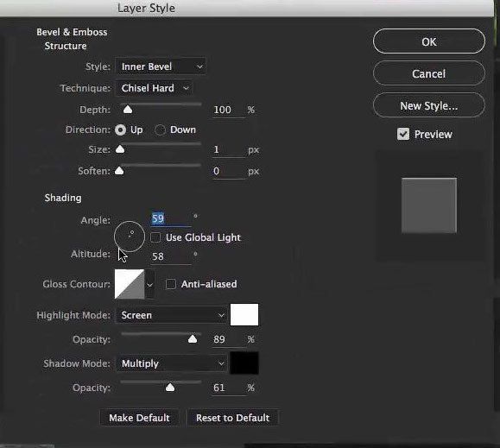Click the Gloss Contour curve thumbnail
The image size is (500, 448).
click(130, 284)
